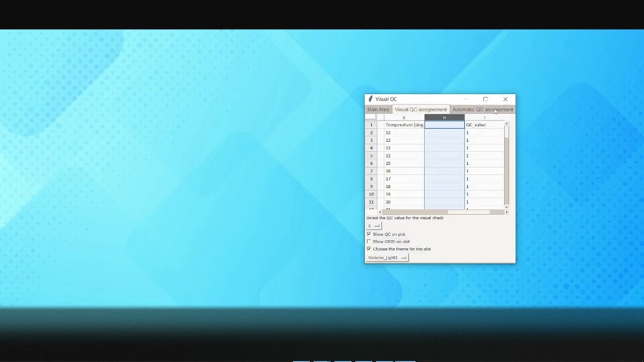Select the Visual QC assignement tab
Viewport: 644px width, 362px height.
(x=421, y=110)
